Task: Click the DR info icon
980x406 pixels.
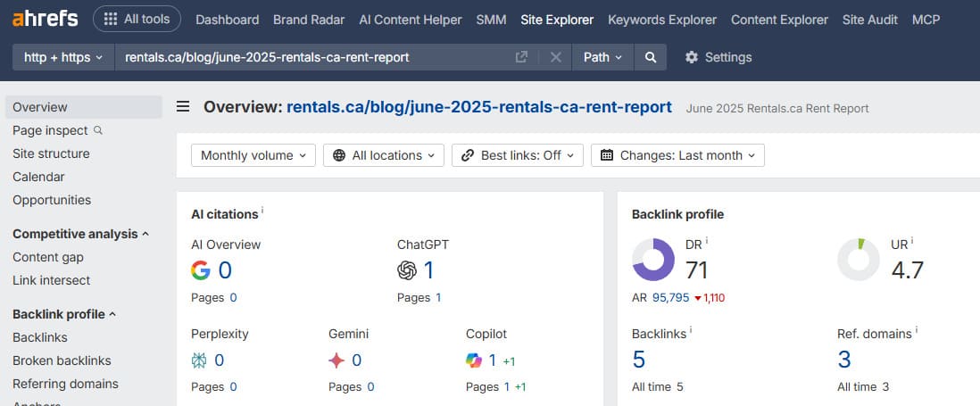Action: 707,240
